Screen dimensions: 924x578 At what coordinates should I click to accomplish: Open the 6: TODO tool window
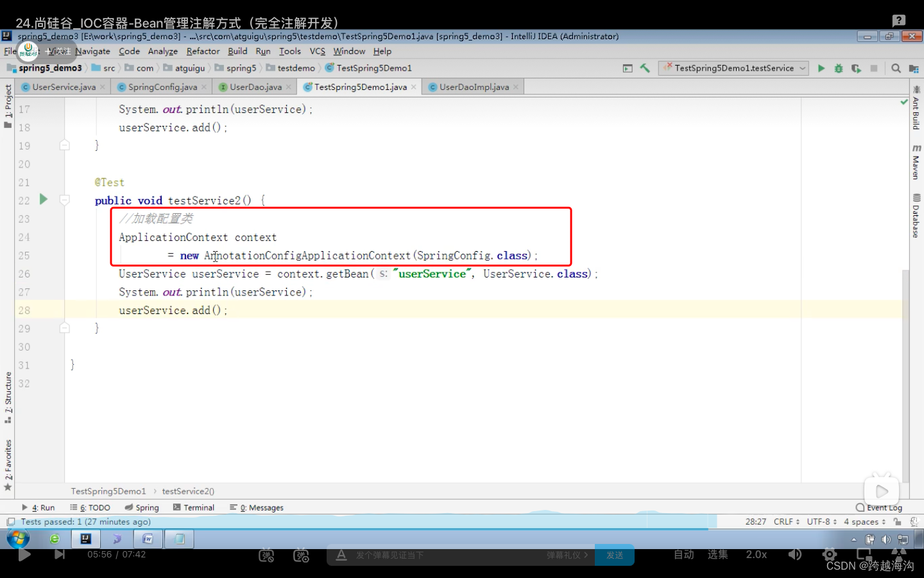[x=90, y=507]
